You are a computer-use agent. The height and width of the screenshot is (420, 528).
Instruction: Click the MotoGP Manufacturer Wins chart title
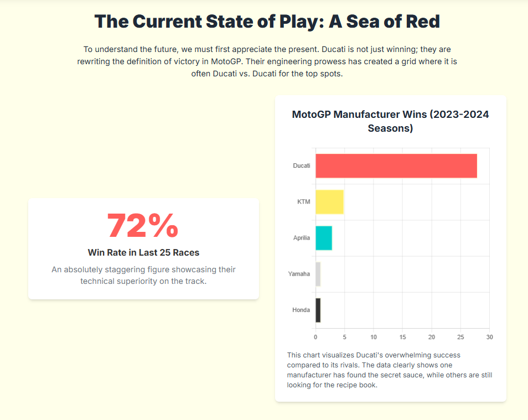click(390, 121)
